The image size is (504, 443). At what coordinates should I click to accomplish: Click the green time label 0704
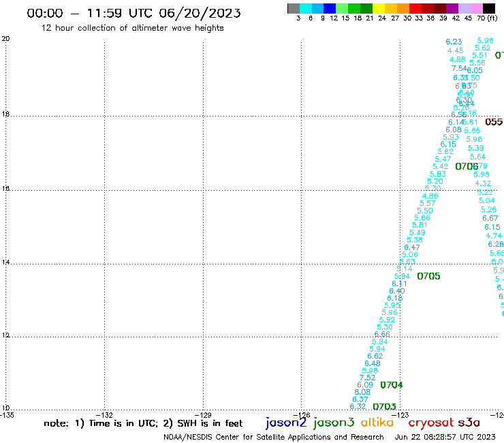(392, 385)
